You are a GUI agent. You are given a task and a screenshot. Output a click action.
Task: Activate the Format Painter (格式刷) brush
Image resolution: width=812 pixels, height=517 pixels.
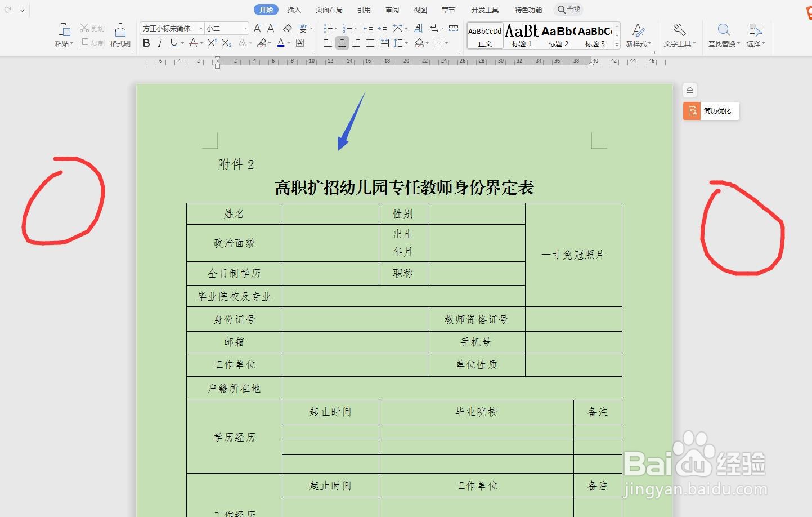(x=120, y=30)
